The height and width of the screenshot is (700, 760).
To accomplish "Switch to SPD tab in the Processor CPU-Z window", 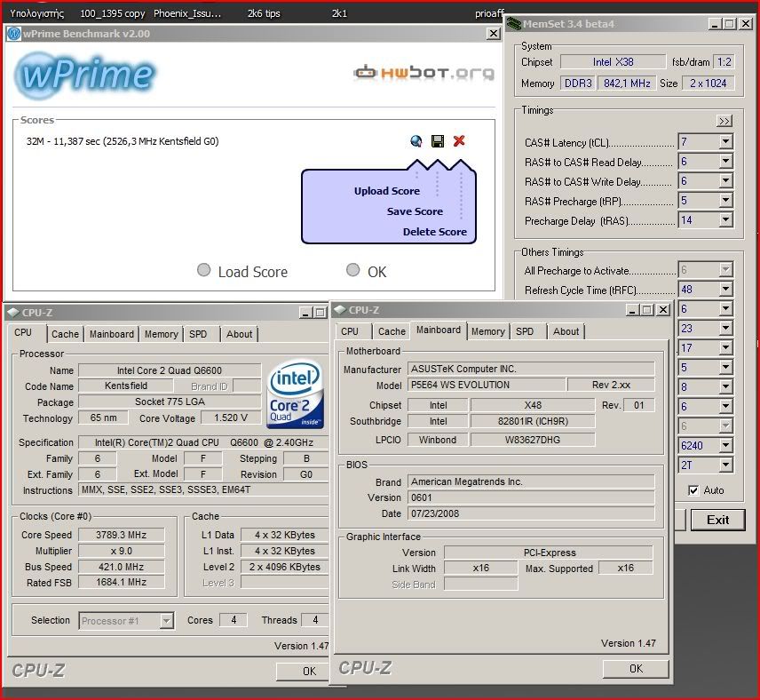I will pyautogui.click(x=198, y=334).
